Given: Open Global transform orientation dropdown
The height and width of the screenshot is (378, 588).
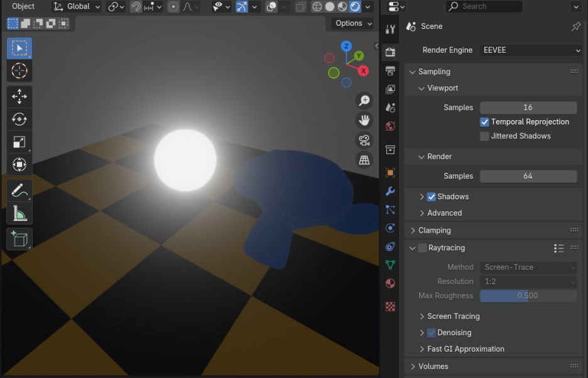Looking at the screenshot, I should (x=76, y=6).
